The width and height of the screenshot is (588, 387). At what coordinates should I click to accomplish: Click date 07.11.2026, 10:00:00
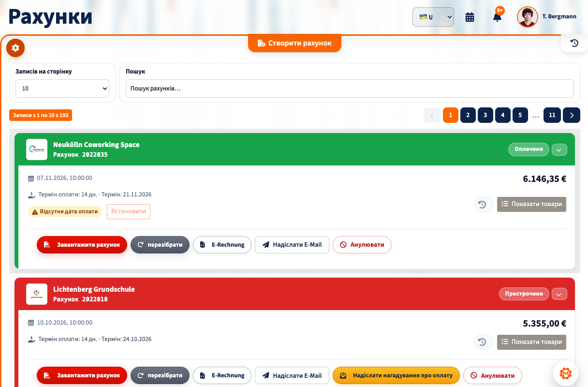coord(65,178)
